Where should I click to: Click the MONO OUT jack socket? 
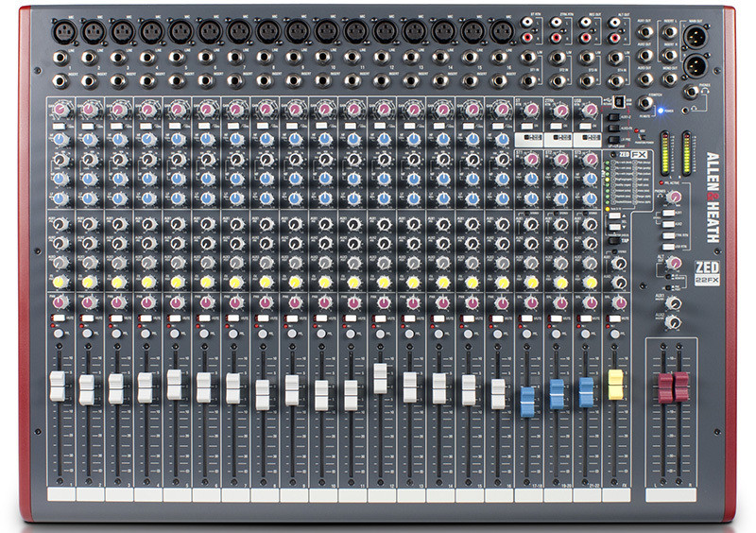[x=670, y=79]
